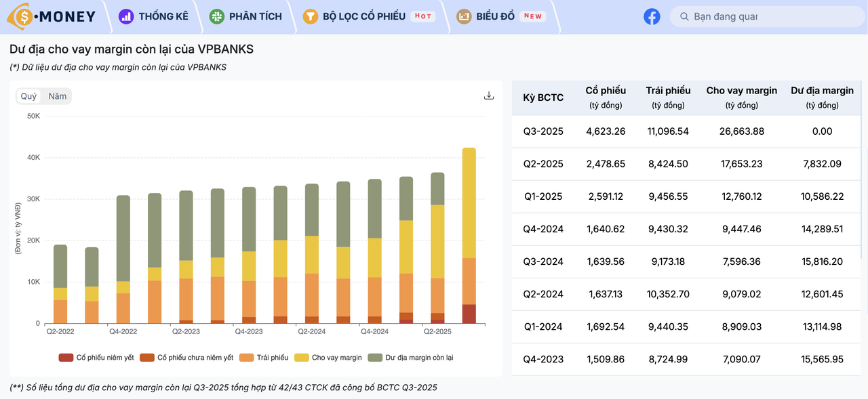Click the New badge

point(533,16)
